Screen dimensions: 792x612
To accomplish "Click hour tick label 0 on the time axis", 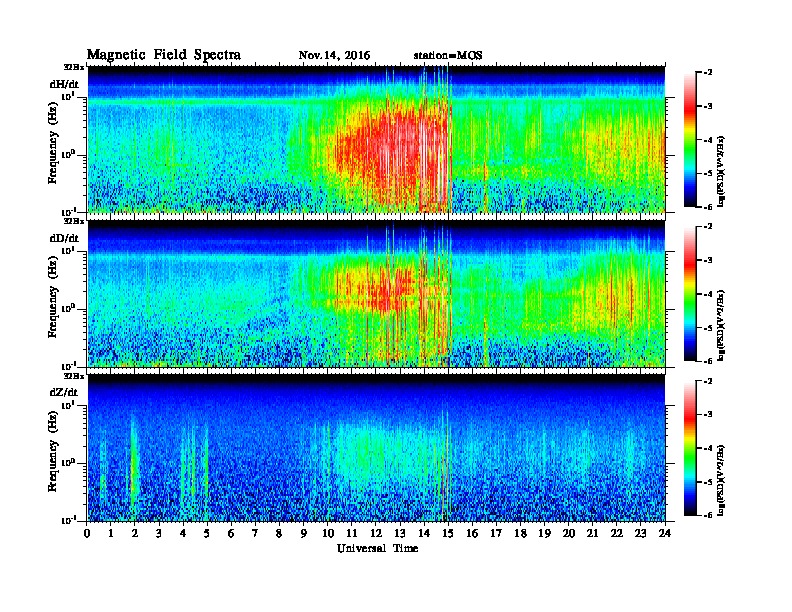I will click(87, 534).
